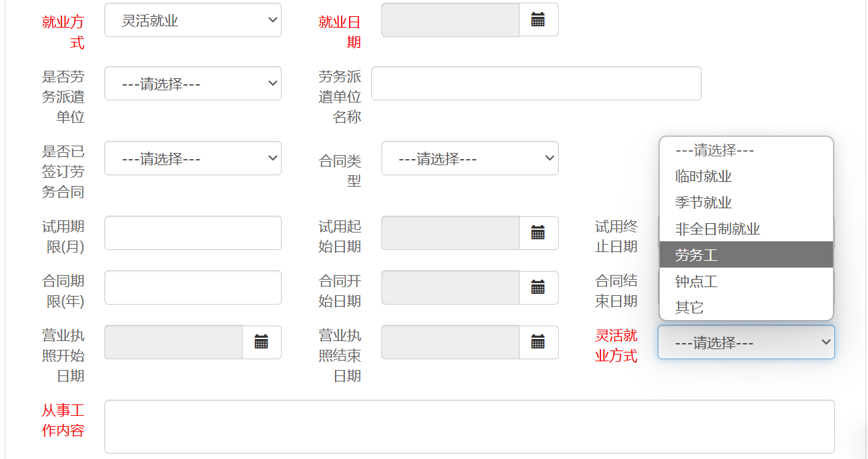Open calendar for 就业日期 field

tap(538, 20)
